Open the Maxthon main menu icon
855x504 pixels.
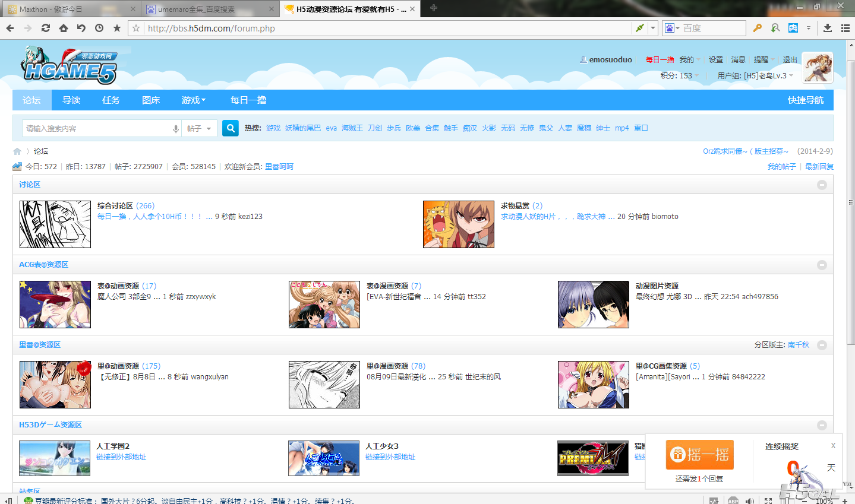(845, 28)
